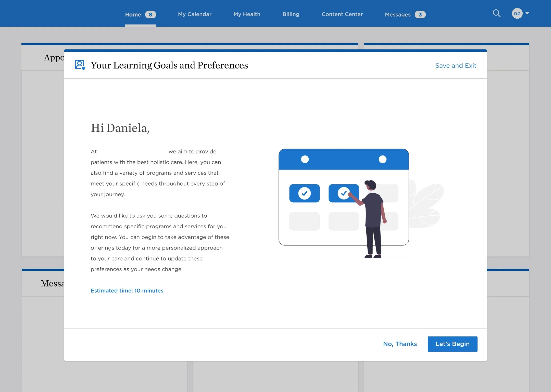Navigate to Content Center
This screenshot has height=392, width=551.
(x=342, y=14)
